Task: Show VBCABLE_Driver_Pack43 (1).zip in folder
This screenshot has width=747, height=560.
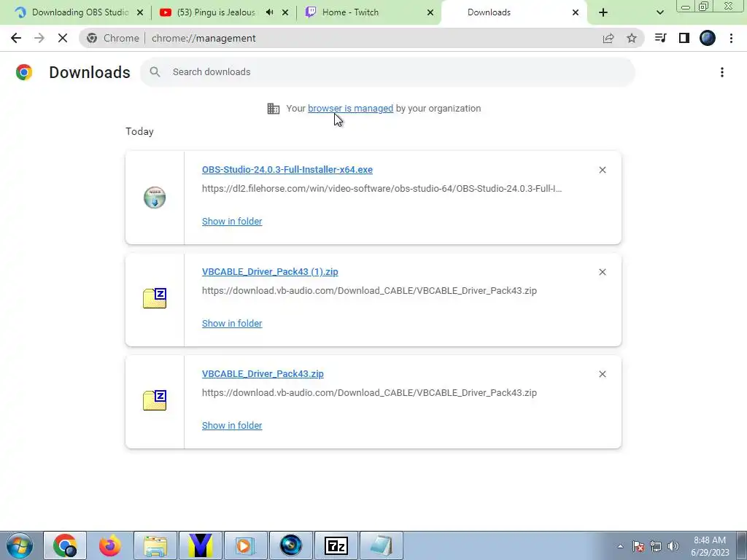Action: [x=232, y=323]
